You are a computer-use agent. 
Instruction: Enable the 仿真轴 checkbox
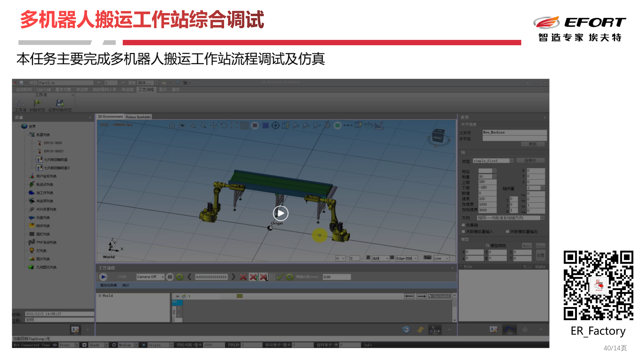[x=464, y=225]
